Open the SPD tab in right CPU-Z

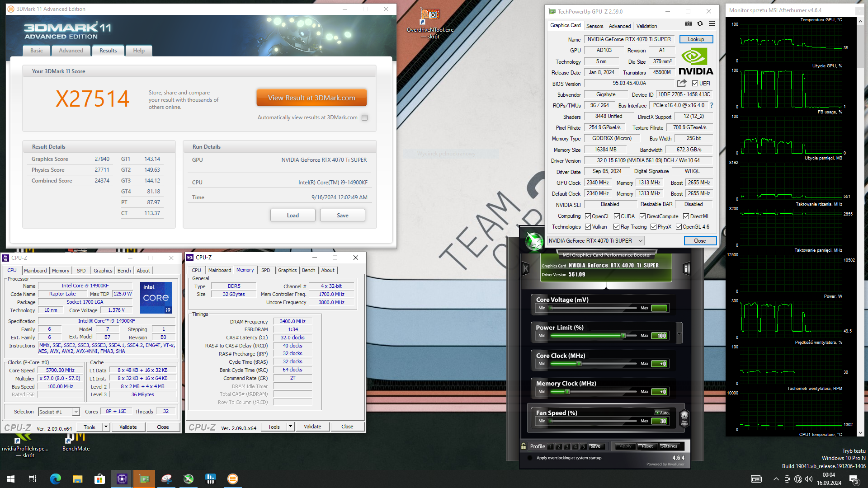pyautogui.click(x=266, y=270)
